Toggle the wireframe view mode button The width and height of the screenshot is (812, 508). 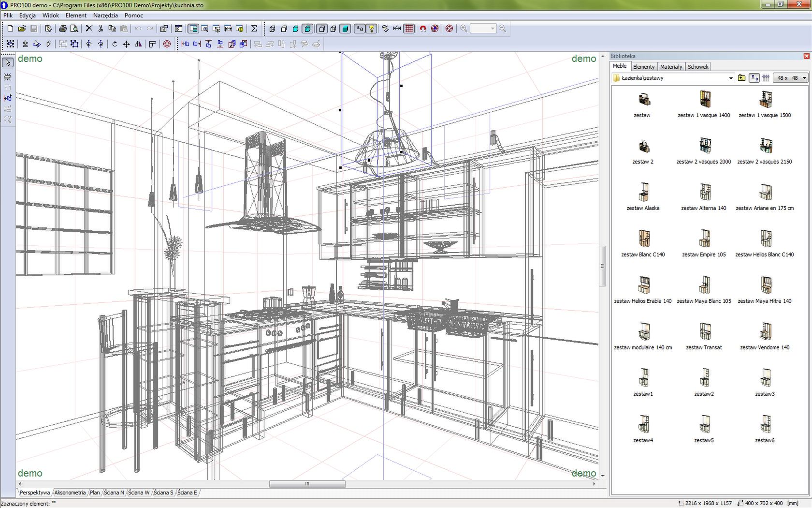click(272, 29)
